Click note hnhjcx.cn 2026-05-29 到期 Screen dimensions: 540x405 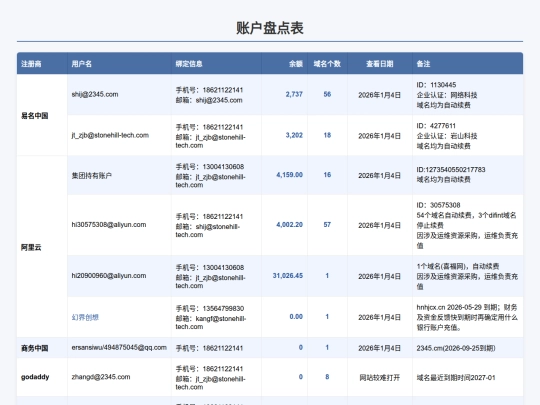tap(467, 317)
